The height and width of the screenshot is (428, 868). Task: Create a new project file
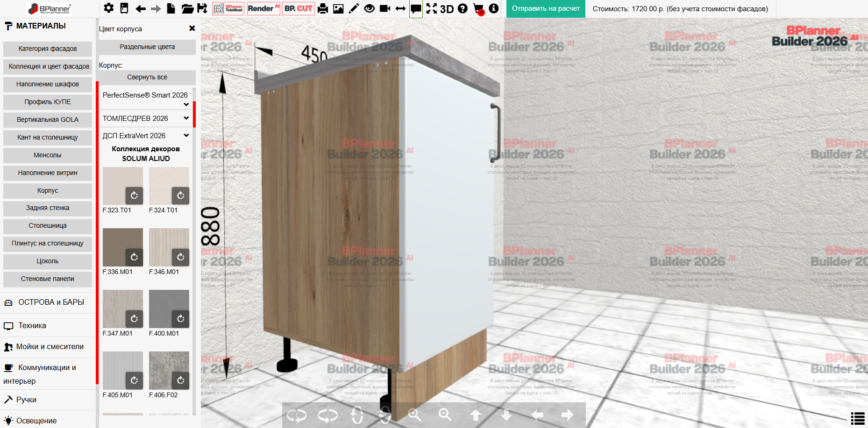171,8
